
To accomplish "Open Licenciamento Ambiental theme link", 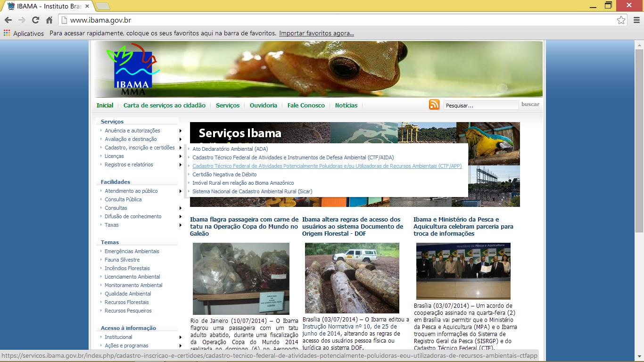I will [x=132, y=277].
